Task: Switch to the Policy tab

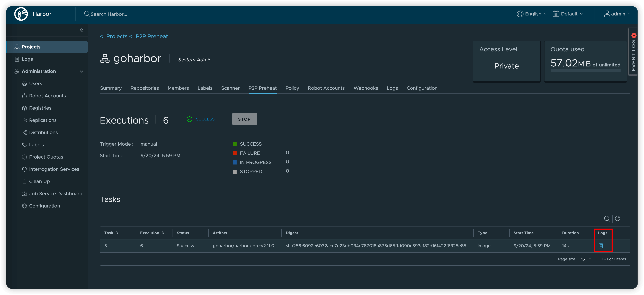Action: [292, 88]
